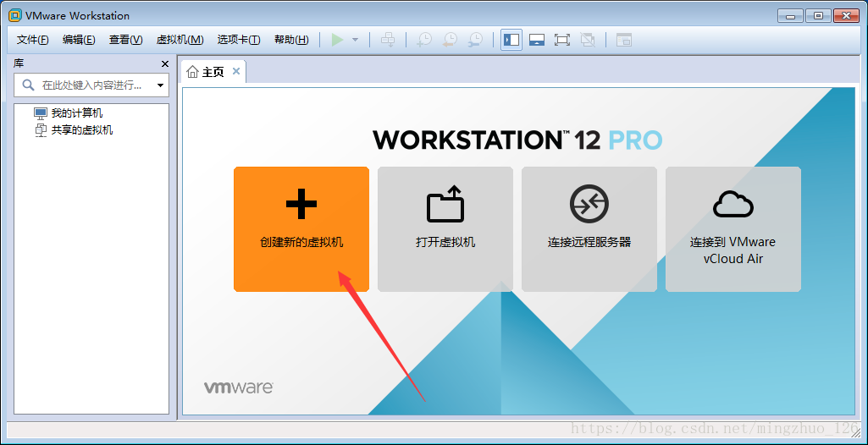
Task: Click the plus icon for new VM
Action: pos(301,203)
